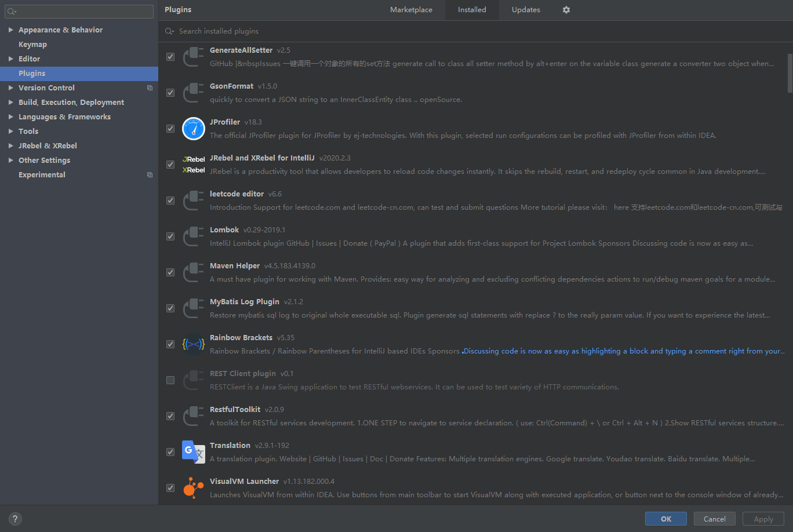
Task: Select Plugins in settings tree
Action: click(x=79, y=74)
